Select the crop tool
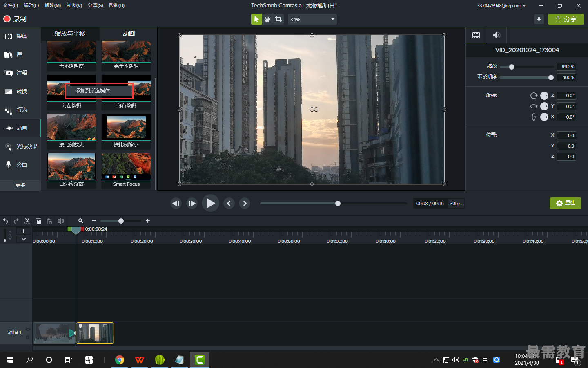588x368 pixels. tap(278, 19)
